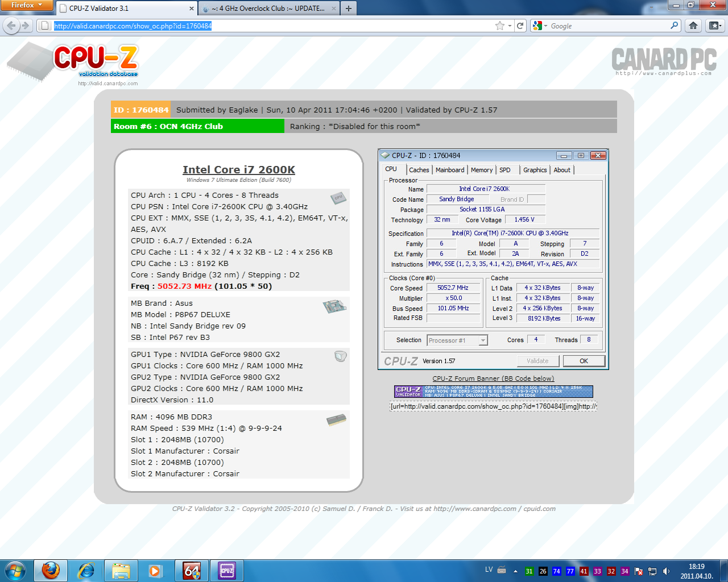Open the Google search engine selector
Viewport: 728px width, 582px height.
click(x=539, y=26)
